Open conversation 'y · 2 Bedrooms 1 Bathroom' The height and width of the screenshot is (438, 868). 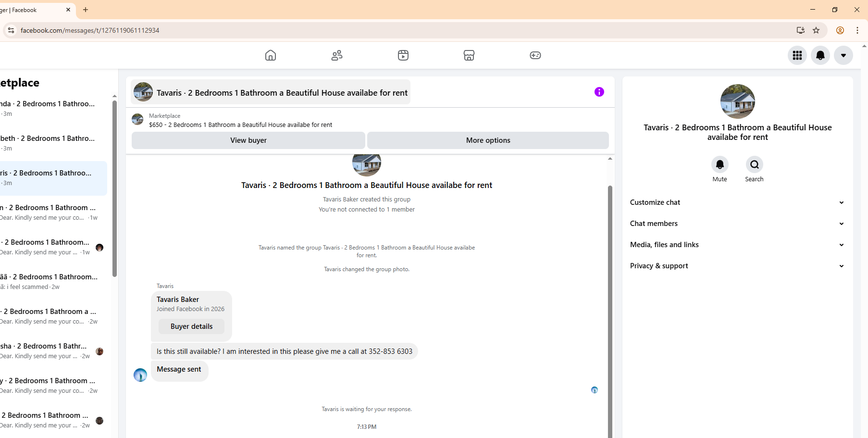point(53,386)
